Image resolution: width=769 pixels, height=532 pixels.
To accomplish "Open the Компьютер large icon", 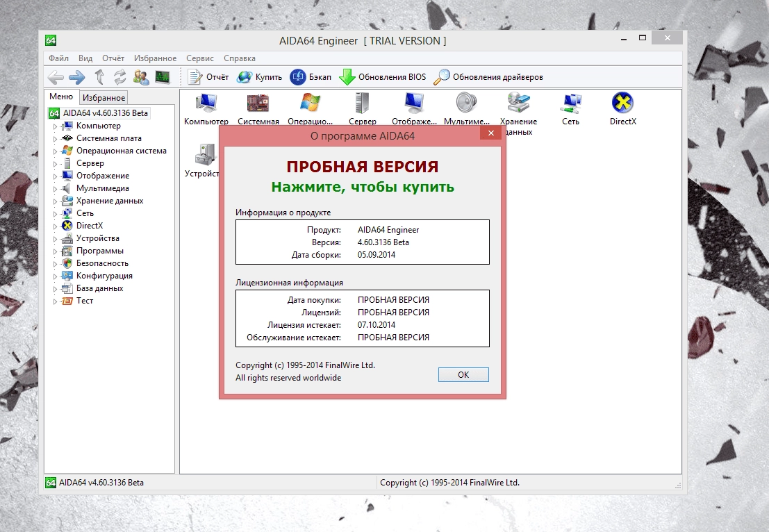I will point(206,109).
